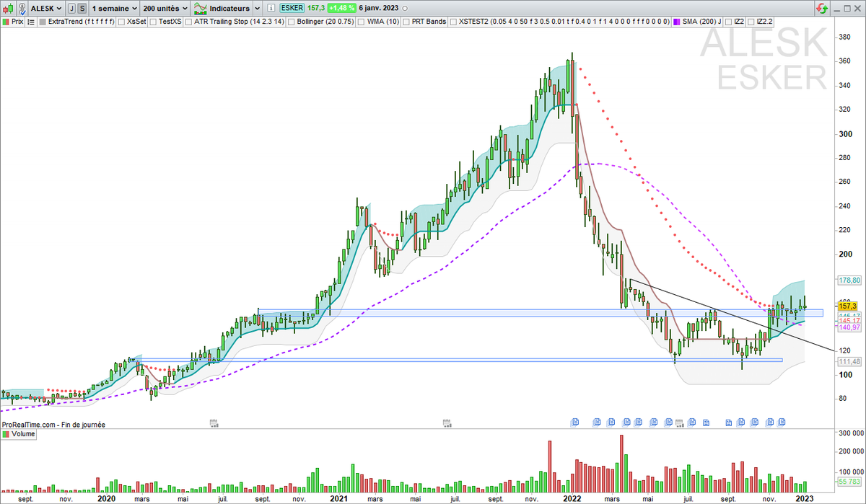Click the 2022 year label on time axis
This screenshot has width=866, height=504.
[x=572, y=498]
